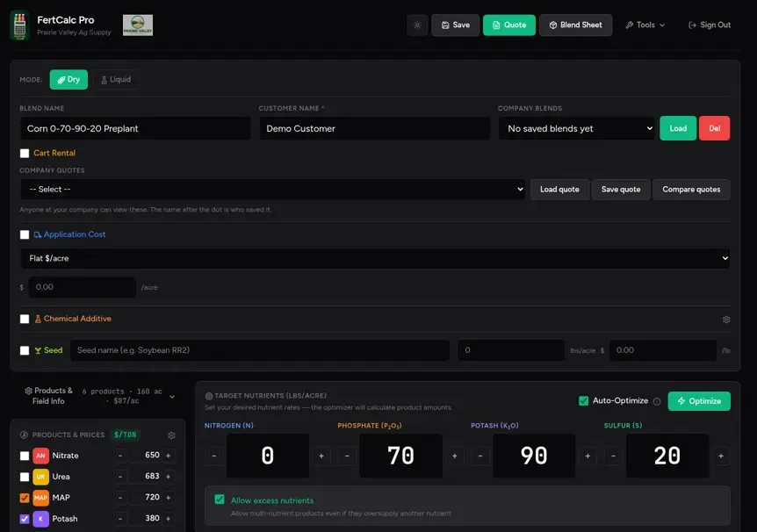Increase the Potash target with plus
This screenshot has height=532, width=757.
(588, 457)
